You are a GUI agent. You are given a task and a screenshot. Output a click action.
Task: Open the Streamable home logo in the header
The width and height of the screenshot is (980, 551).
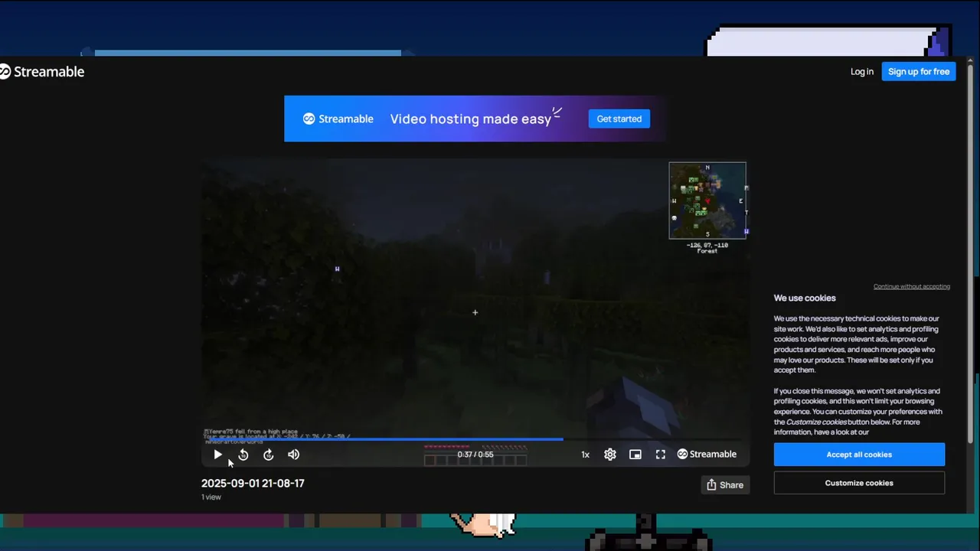pos(42,72)
